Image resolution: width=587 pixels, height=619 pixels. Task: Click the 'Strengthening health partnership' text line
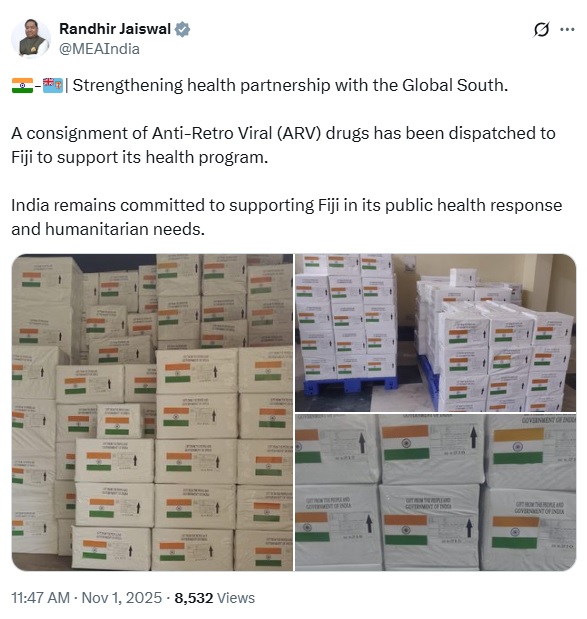click(x=290, y=86)
